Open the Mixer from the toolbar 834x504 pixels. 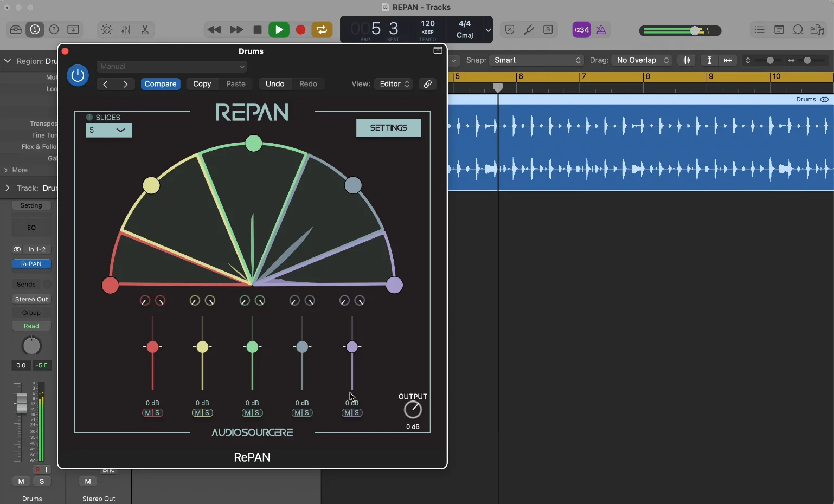(126, 30)
